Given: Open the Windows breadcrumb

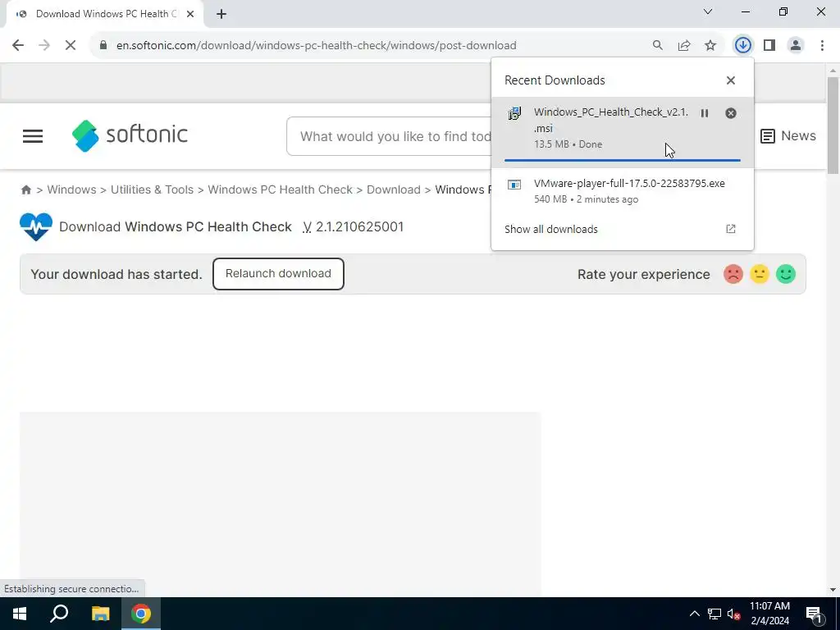Looking at the screenshot, I should 72,189.
